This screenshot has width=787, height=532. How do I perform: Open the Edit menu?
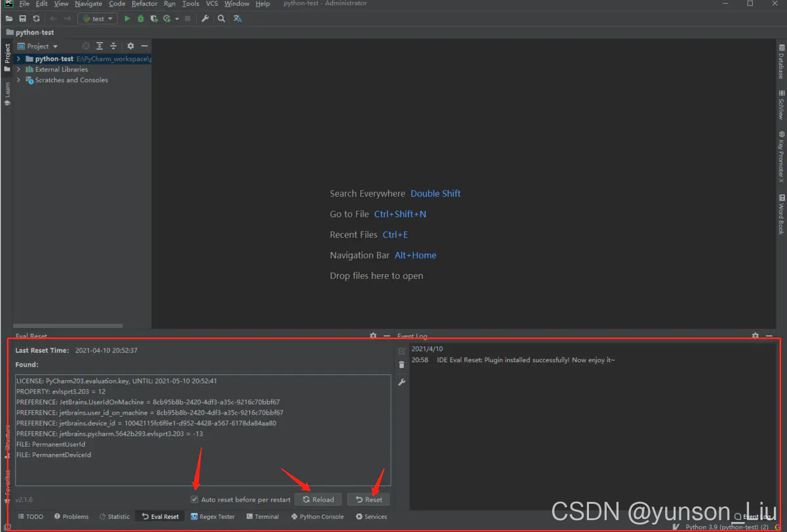pyautogui.click(x=42, y=4)
